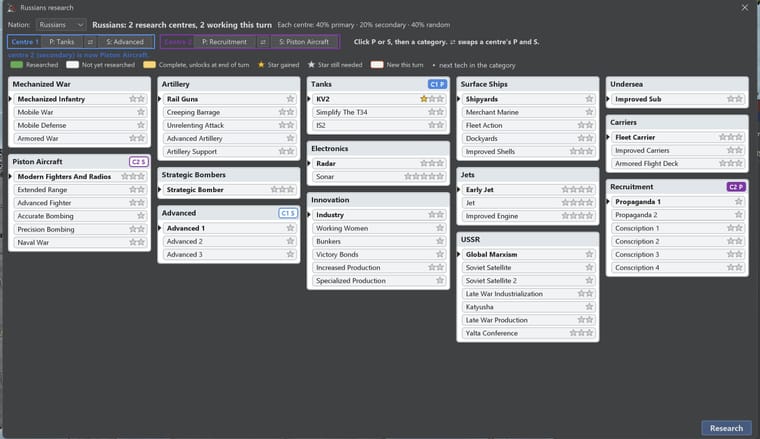
Task: Click the next-tech arrow beside Radar
Action: [x=309, y=164]
